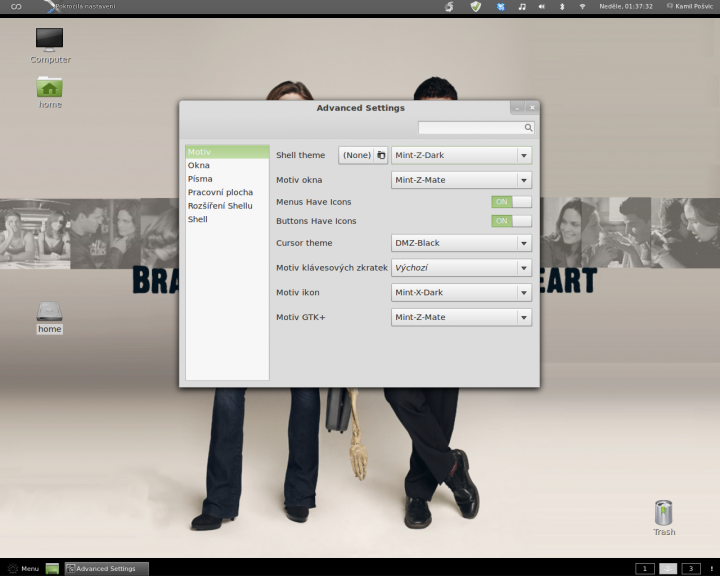Switch to workspace 2
The width and height of the screenshot is (720, 576).
[x=668, y=569]
